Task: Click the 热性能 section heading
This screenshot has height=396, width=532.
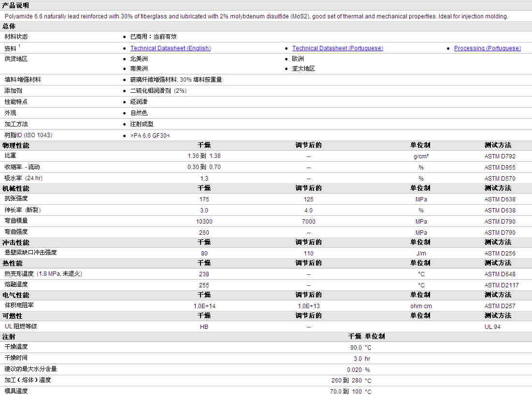Action: [x=13, y=263]
